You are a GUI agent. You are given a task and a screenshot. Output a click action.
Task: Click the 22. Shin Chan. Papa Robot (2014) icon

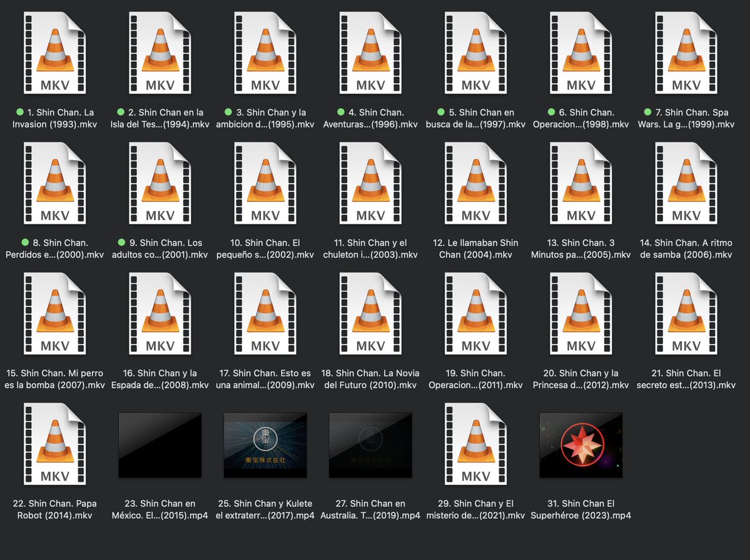click(54, 444)
